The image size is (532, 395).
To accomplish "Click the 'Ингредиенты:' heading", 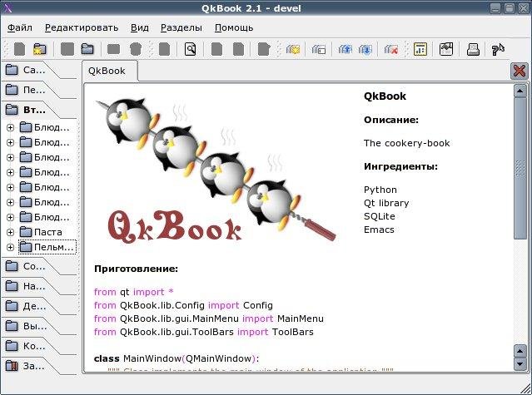I will pyautogui.click(x=400, y=166).
